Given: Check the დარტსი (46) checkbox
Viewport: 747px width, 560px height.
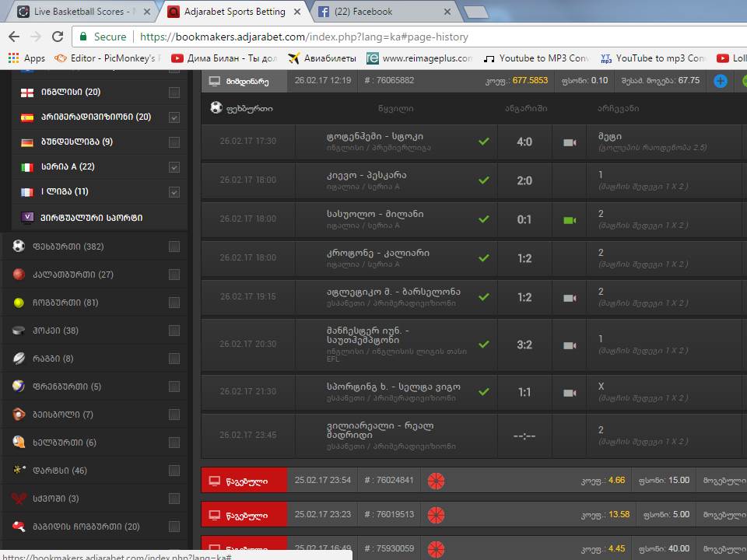Looking at the screenshot, I should coord(174,471).
